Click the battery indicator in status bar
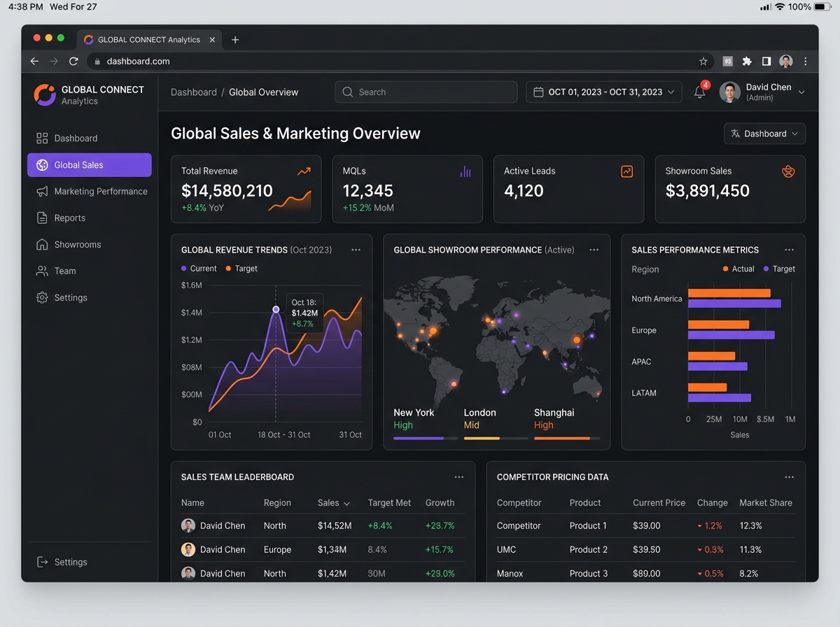This screenshot has height=627, width=840. tap(823, 7)
